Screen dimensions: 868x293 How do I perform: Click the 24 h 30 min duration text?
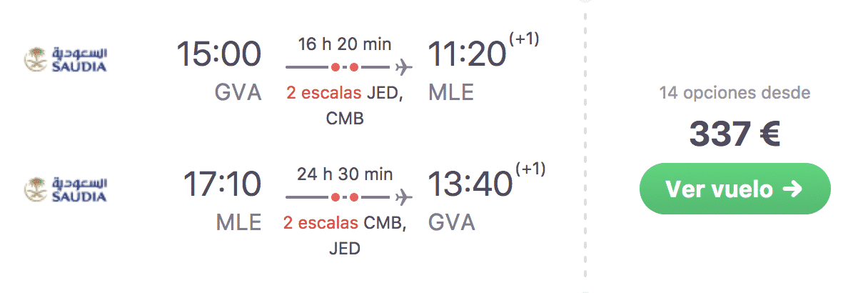coord(346,174)
